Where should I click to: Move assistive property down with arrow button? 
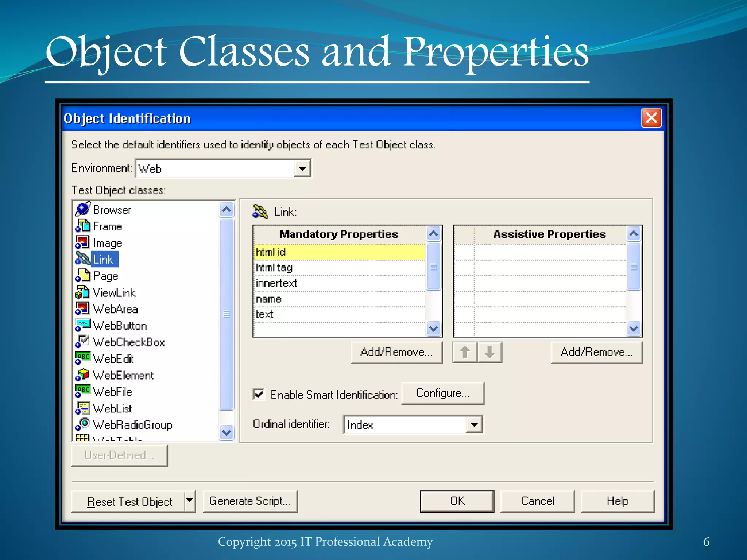click(489, 352)
